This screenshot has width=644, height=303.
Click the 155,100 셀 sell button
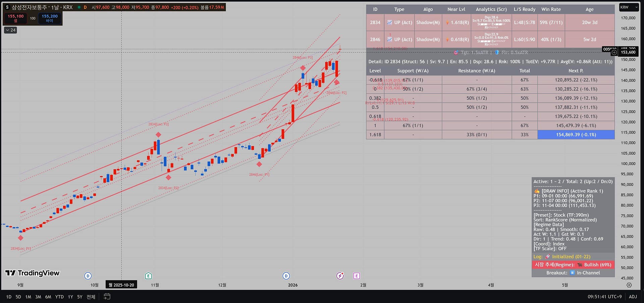click(15, 18)
